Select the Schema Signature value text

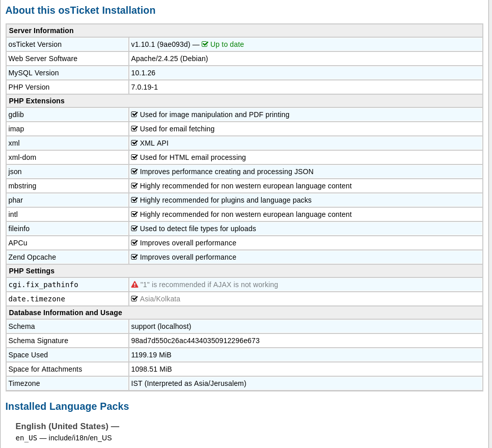pos(195,340)
